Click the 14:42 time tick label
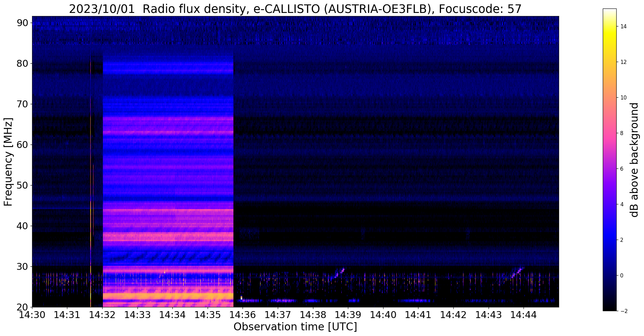 (x=453, y=315)
